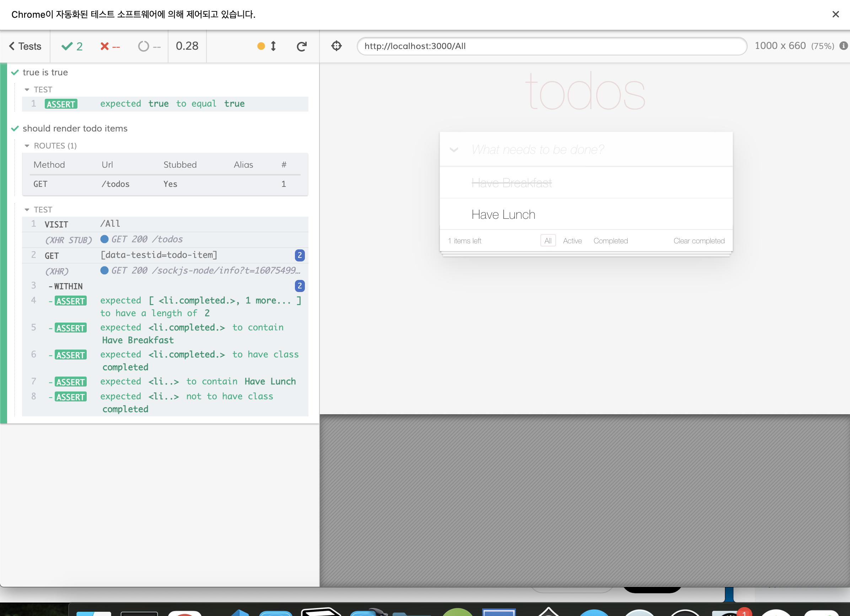Open the selector playground crosshair icon

336,46
